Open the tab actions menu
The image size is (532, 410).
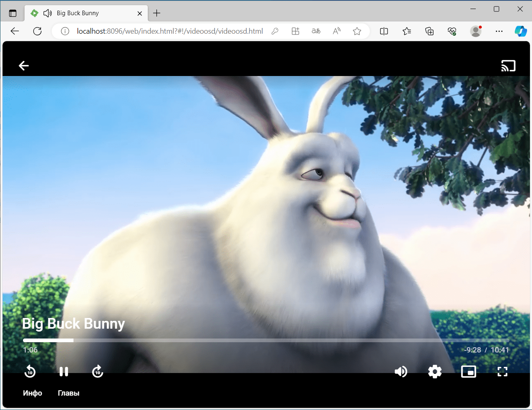[13, 13]
